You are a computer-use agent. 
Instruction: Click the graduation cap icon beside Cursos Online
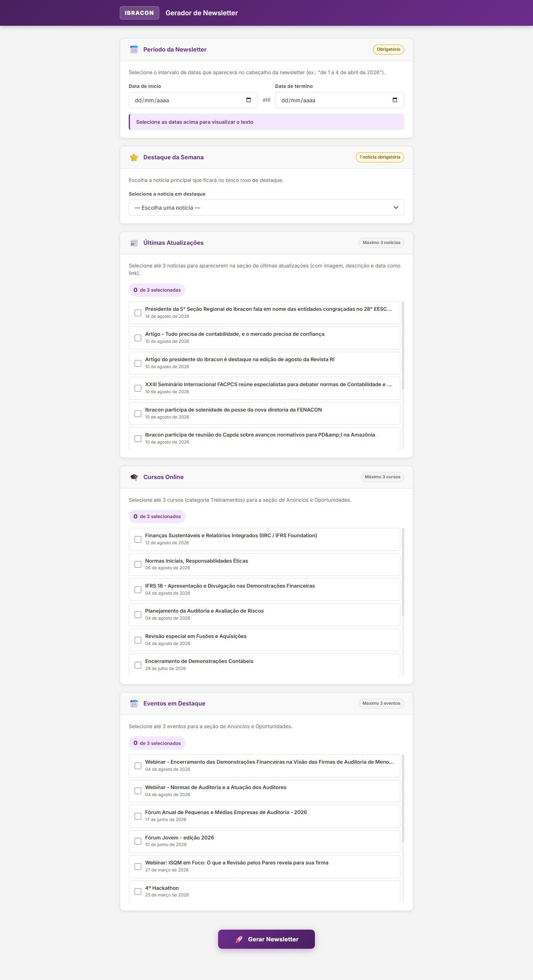pyautogui.click(x=134, y=477)
